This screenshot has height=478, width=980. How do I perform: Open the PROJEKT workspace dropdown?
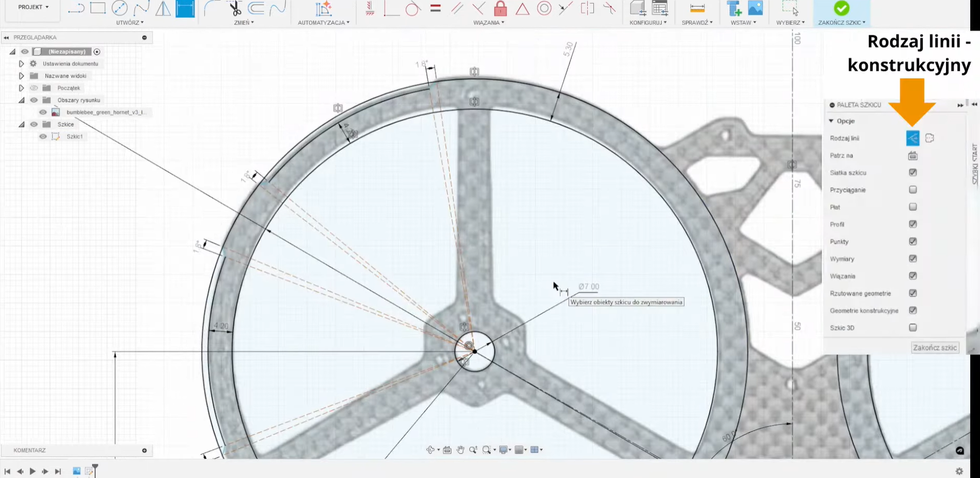coord(33,8)
